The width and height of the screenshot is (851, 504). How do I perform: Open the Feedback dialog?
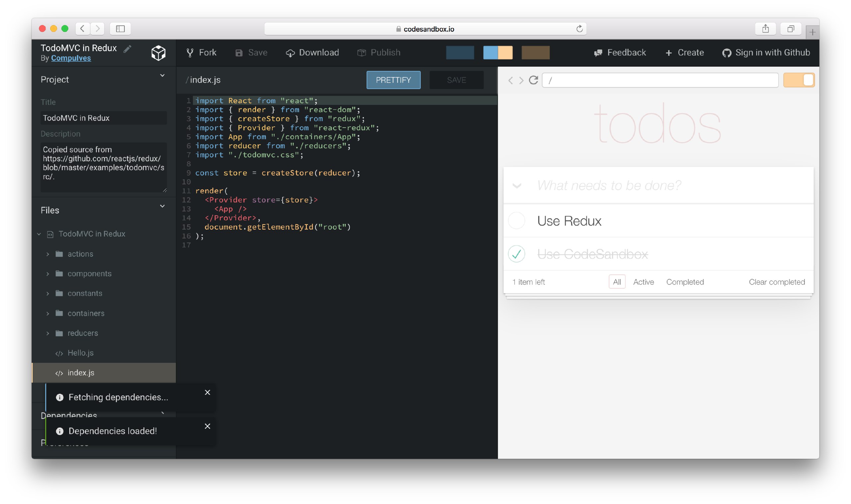[620, 52]
